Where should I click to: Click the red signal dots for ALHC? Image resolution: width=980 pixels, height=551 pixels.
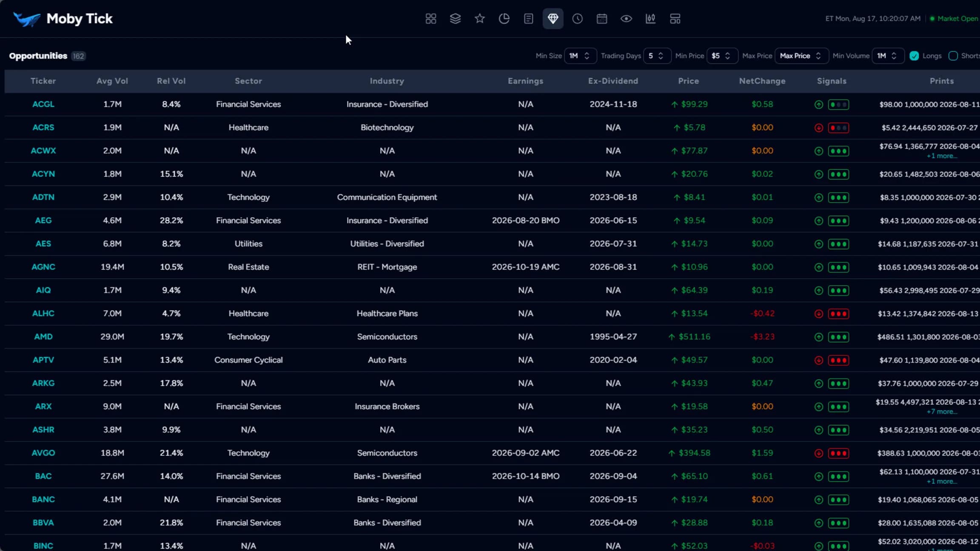pos(838,314)
